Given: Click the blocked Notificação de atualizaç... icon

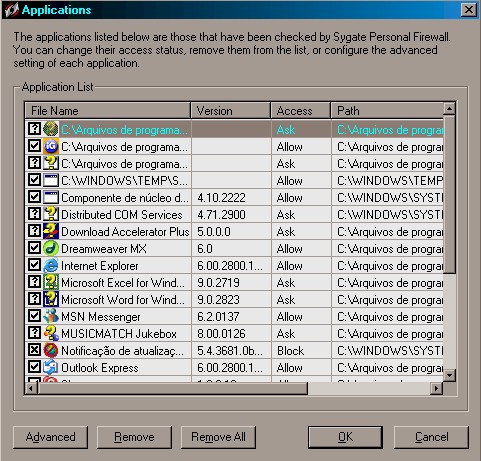Looking at the screenshot, I should [x=51, y=350].
